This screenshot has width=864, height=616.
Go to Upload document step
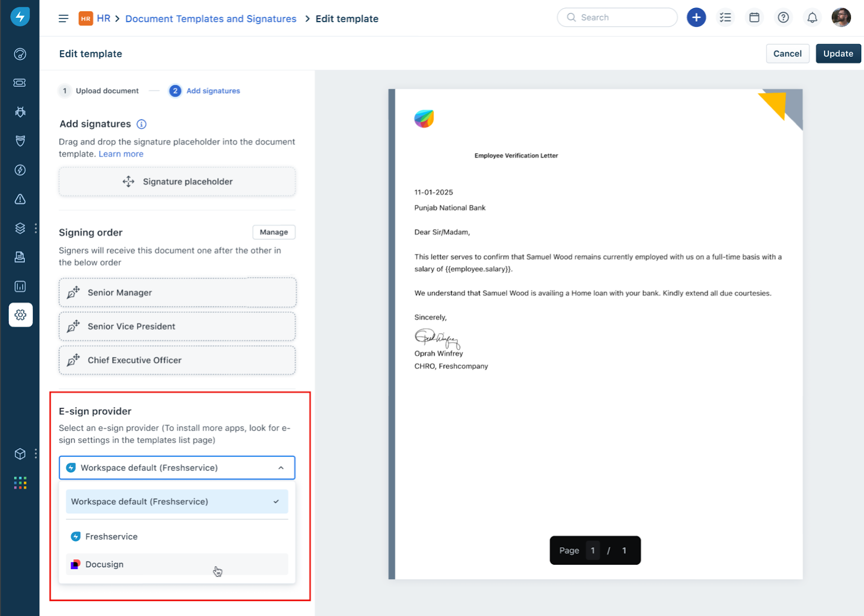pyautogui.click(x=99, y=91)
